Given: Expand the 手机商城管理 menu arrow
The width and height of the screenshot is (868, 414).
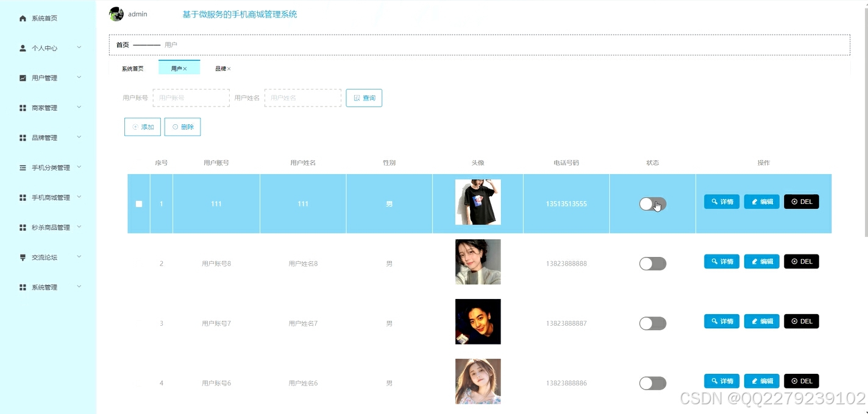Looking at the screenshot, I should [x=79, y=197].
